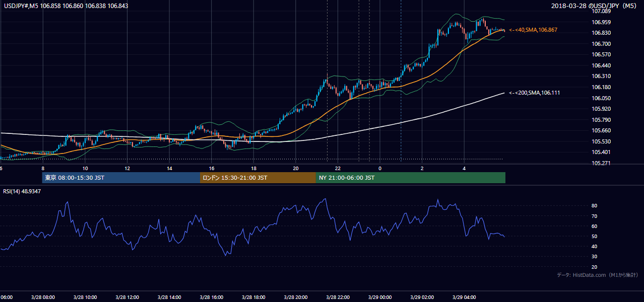Select the RSI 30 level label

click(595, 257)
